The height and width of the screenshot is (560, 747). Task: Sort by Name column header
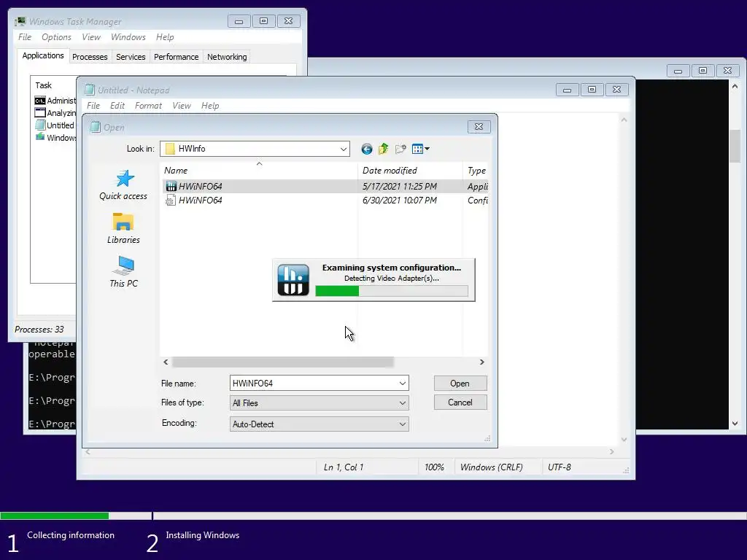(x=259, y=171)
